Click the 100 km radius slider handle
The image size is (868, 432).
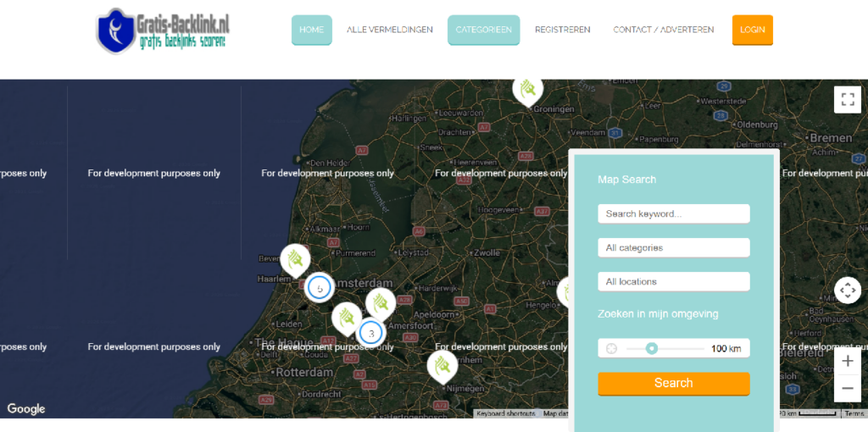651,348
